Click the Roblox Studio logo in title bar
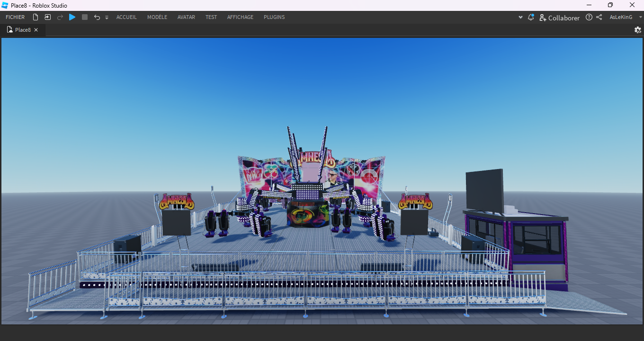The height and width of the screenshot is (341, 644). click(x=5, y=5)
